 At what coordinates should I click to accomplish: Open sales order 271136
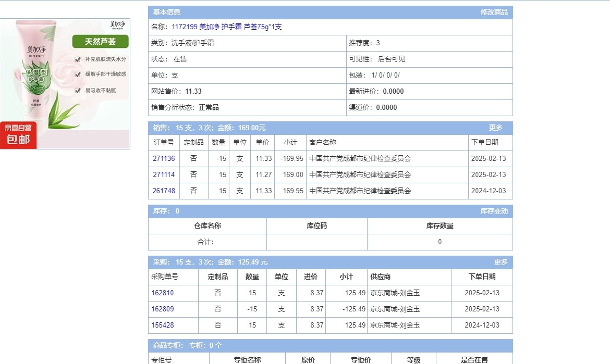coord(164,158)
